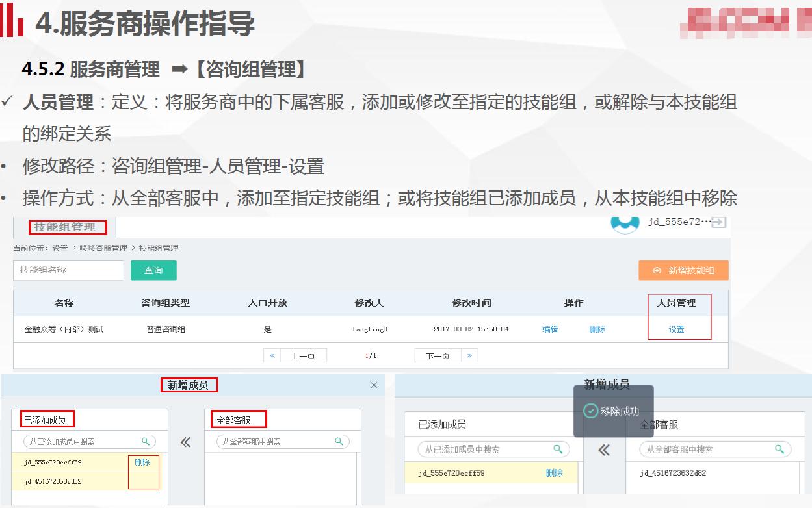Click the 新增技能组 button
Screen dimensions: 812x508
point(683,271)
